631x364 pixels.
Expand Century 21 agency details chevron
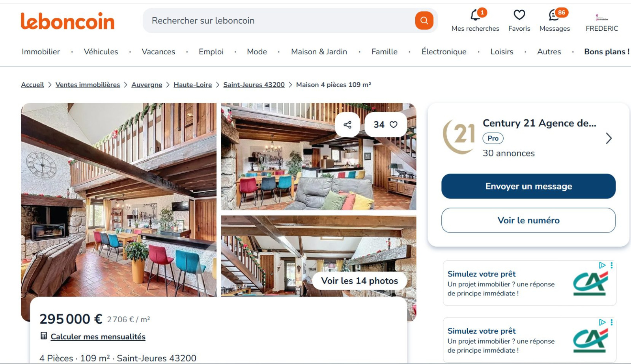coord(609,138)
